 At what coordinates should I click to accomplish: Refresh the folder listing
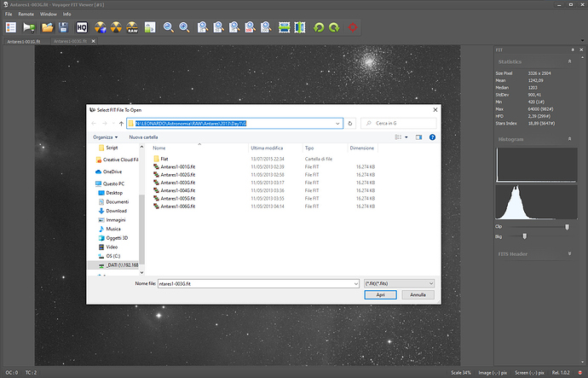click(x=350, y=123)
